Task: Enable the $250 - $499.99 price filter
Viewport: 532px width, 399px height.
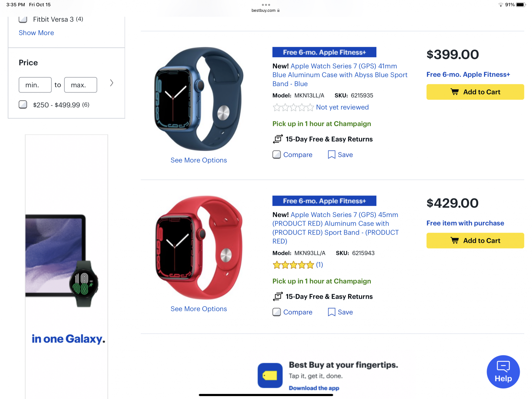Action: point(23,105)
